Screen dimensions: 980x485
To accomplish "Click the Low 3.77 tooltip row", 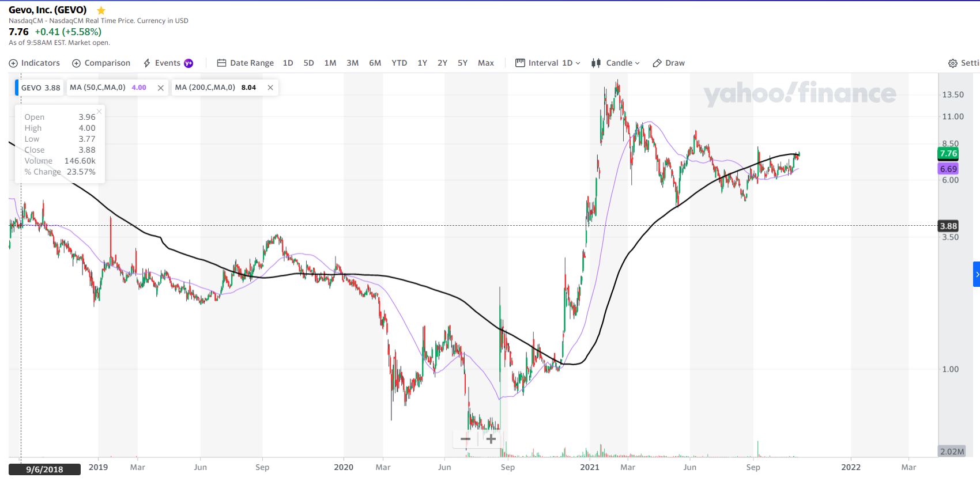I will click(60, 139).
